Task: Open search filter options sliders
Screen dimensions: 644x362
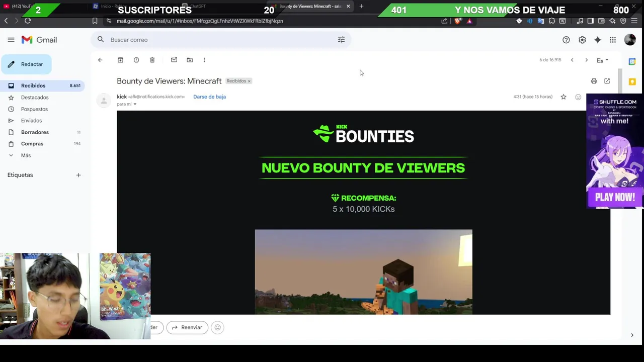Action: 341,40
